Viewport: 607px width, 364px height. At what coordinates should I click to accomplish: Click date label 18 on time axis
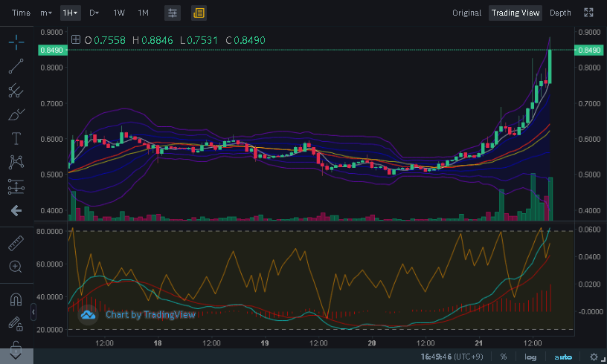tap(158, 343)
